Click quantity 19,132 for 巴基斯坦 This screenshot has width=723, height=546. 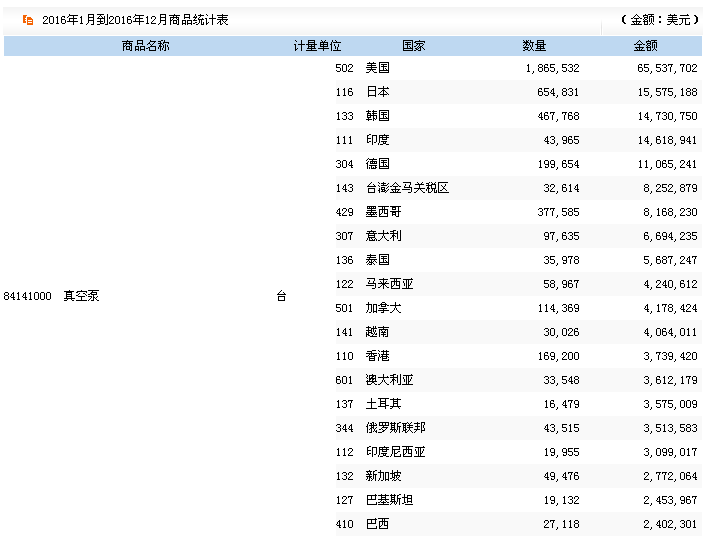561,500
